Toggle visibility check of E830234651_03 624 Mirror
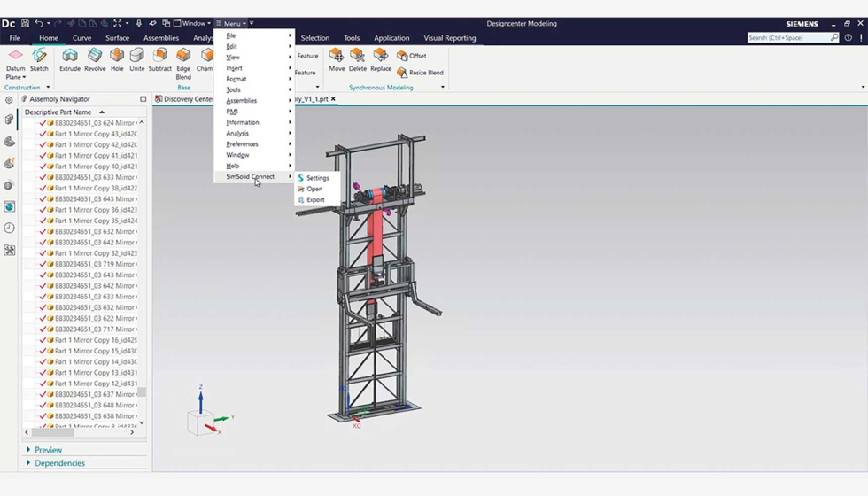The width and height of the screenshot is (868, 496). pyautogui.click(x=43, y=123)
